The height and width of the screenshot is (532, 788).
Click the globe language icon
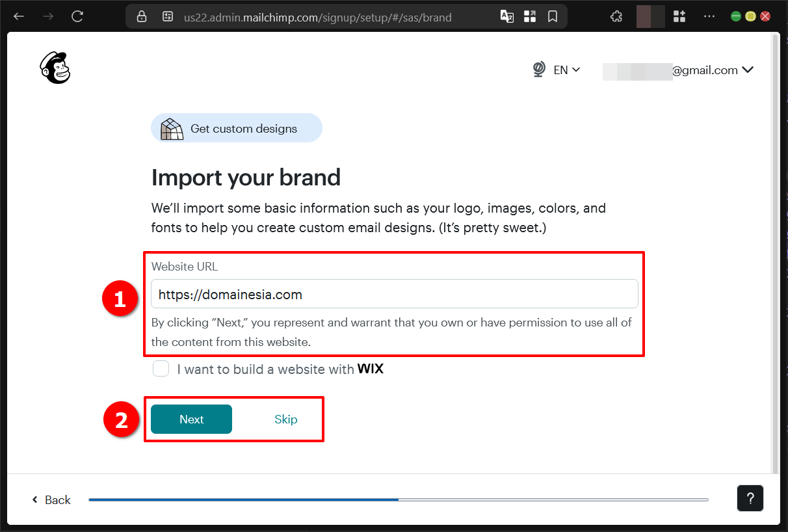point(538,69)
